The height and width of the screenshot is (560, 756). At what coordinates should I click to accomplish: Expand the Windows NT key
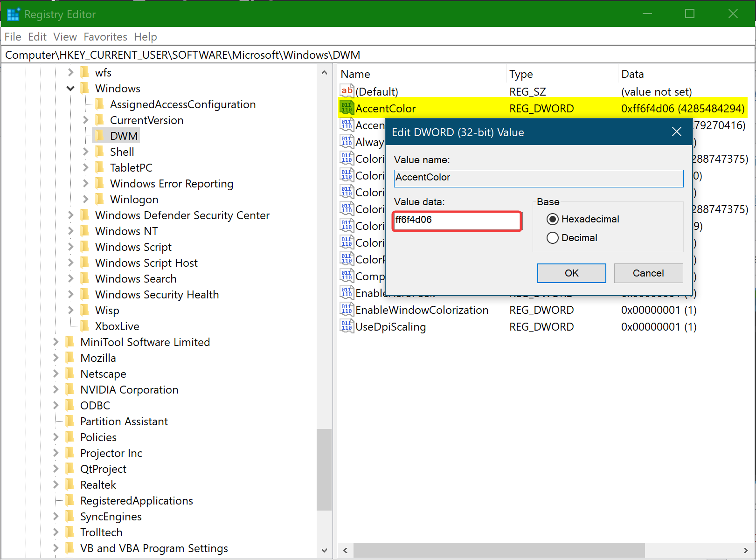tap(70, 231)
